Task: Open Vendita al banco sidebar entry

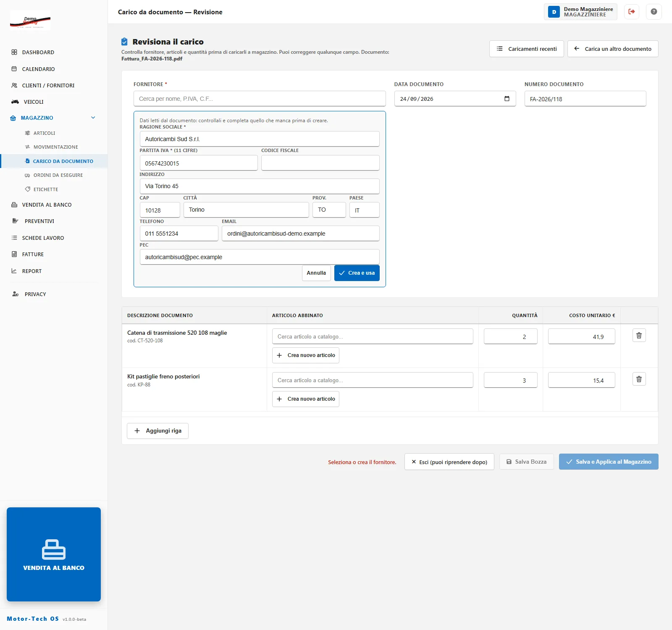Action: click(x=47, y=205)
